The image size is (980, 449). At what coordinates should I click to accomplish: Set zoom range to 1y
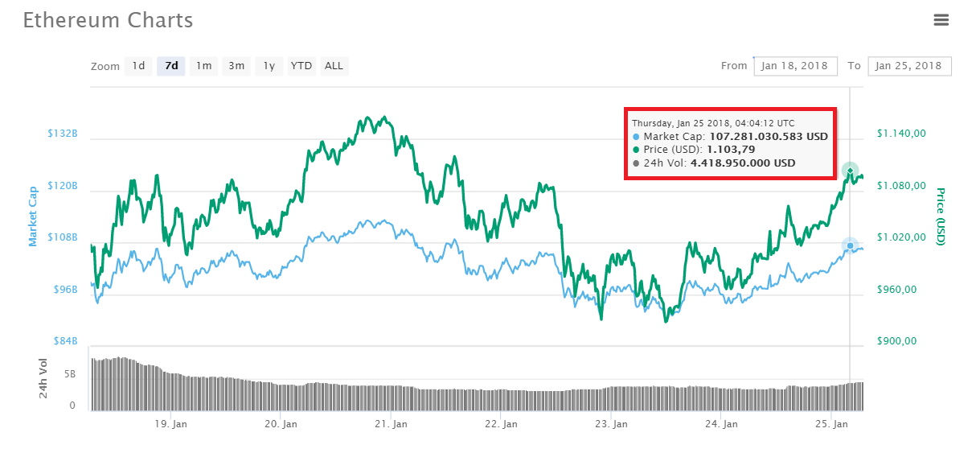pyautogui.click(x=269, y=66)
